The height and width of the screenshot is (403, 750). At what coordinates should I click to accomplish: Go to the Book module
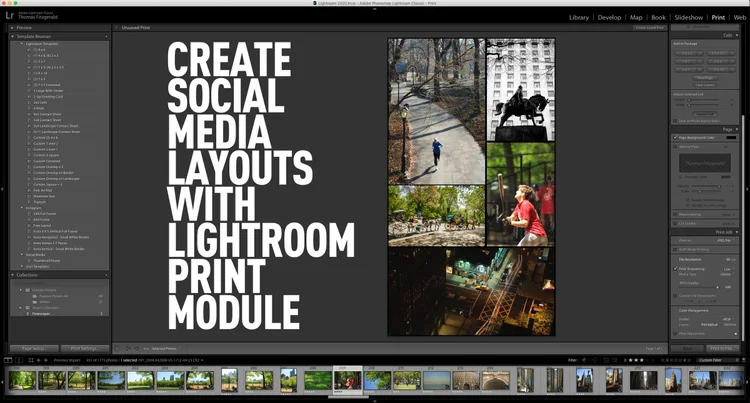pos(658,17)
